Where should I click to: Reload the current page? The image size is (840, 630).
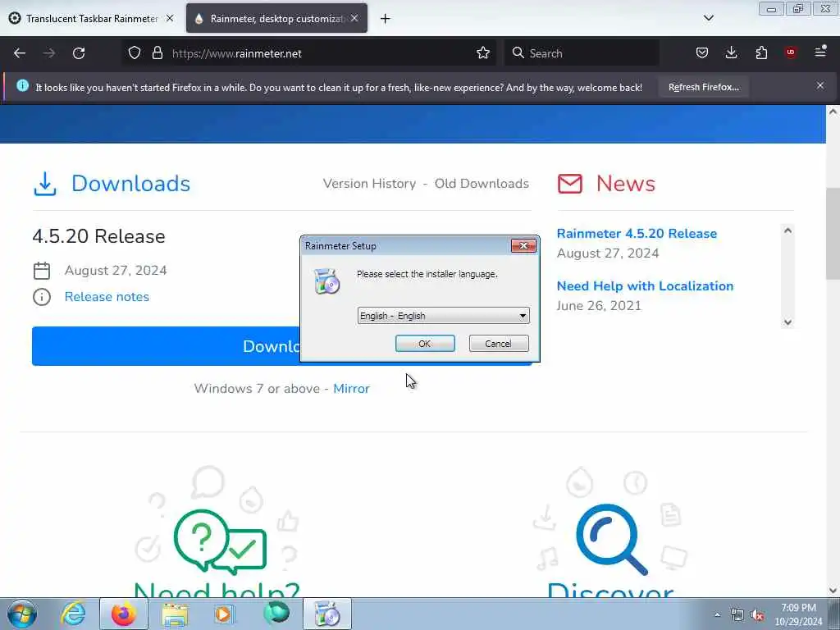(79, 53)
